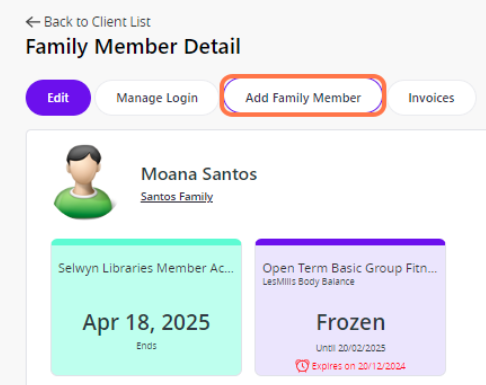
Task: Select Selwyn Libraries Member membership card
Action: point(146,307)
